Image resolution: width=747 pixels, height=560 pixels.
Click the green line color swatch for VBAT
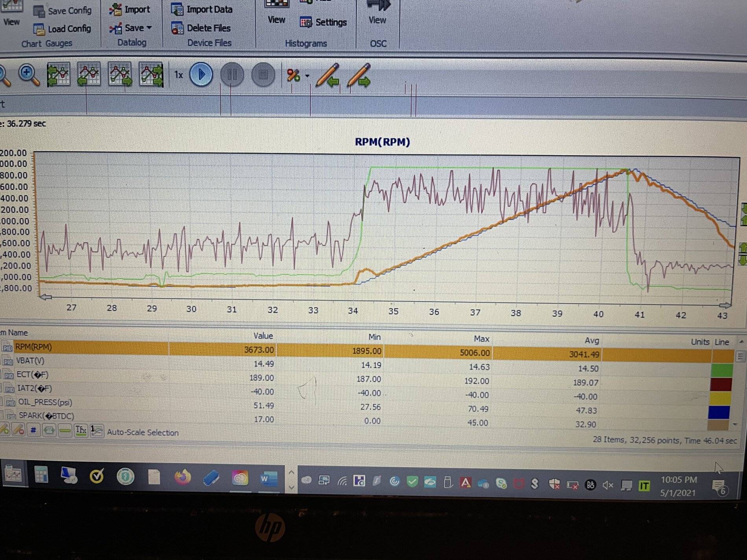point(722,370)
